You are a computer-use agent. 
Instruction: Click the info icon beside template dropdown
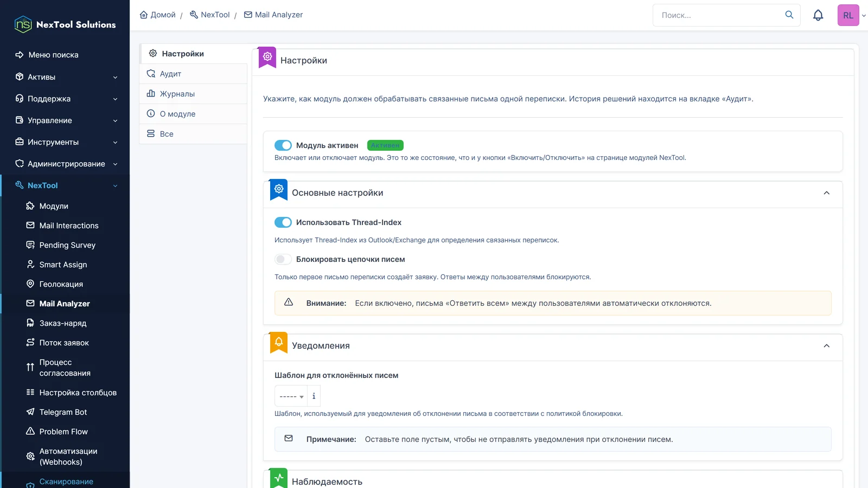click(314, 396)
